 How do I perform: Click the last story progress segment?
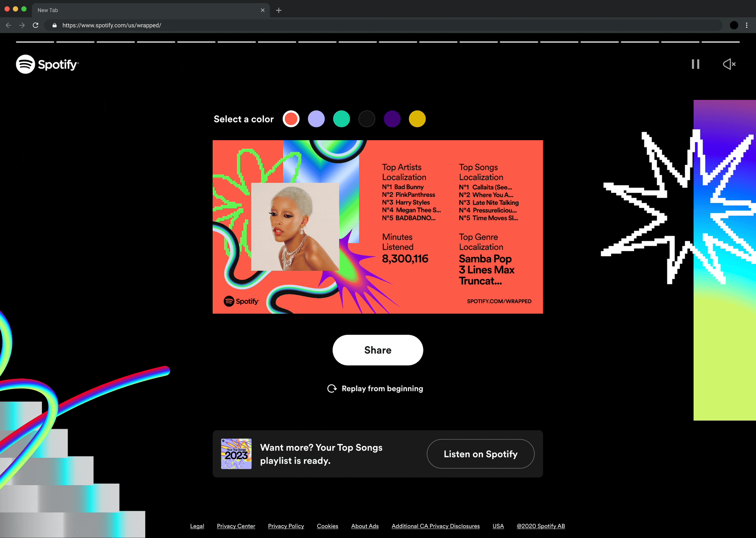click(x=721, y=42)
